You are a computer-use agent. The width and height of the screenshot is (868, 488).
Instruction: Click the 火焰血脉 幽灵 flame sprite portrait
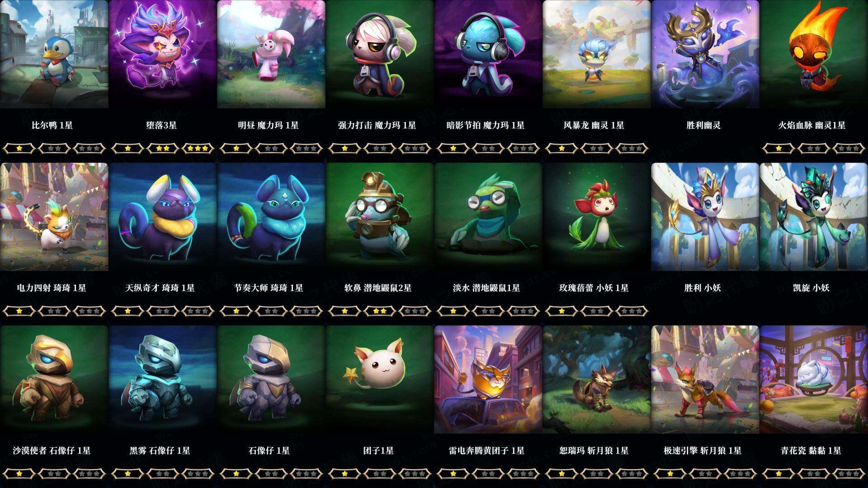point(814,54)
